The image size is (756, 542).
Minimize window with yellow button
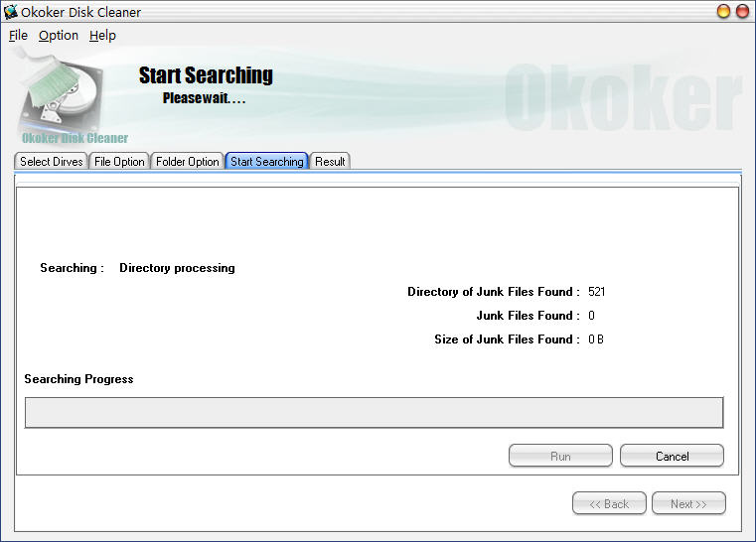pyautogui.click(x=723, y=11)
